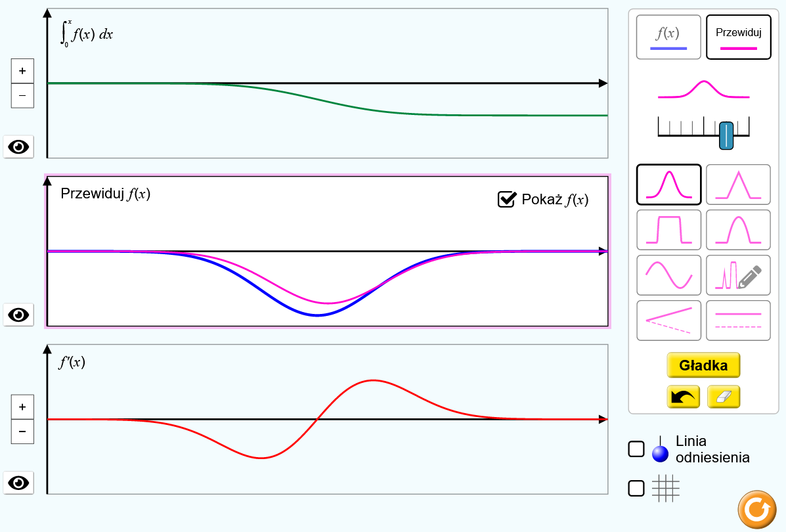Screen dimensions: 786x532
Task: Select the flat-top pedestal curve shape
Action: (668, 230)
